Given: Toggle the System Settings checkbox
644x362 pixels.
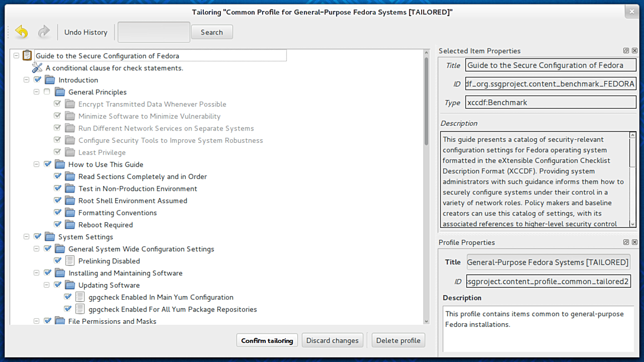Looking at the screenshot, I should click(37, 236).
